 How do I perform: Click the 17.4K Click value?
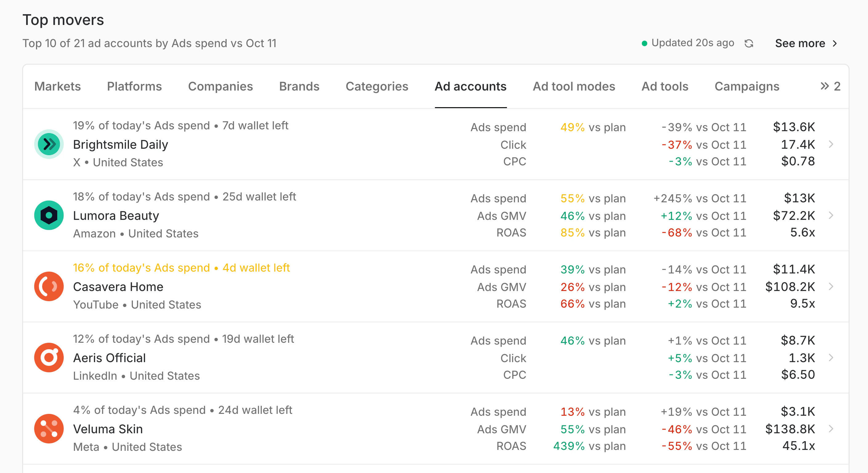coord(798,145)
